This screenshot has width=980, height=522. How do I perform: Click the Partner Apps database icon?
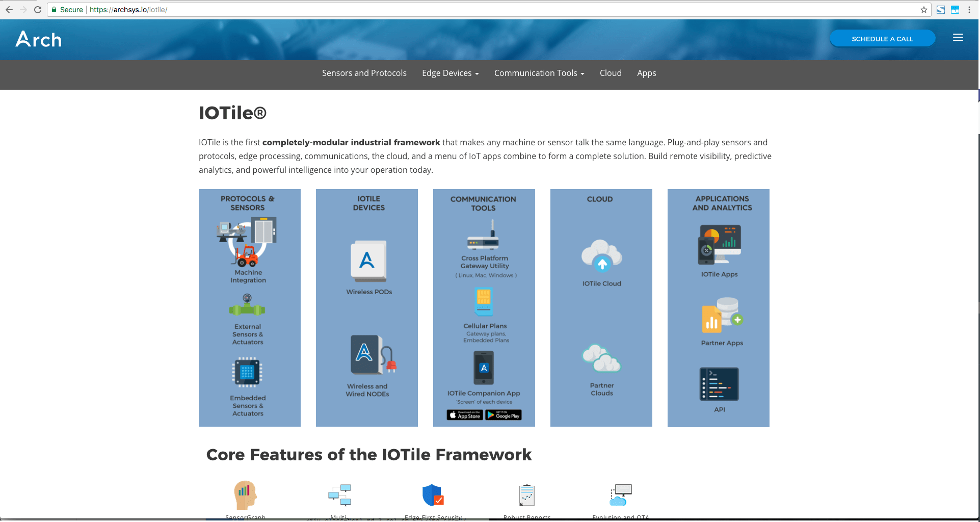pos(722,315)
